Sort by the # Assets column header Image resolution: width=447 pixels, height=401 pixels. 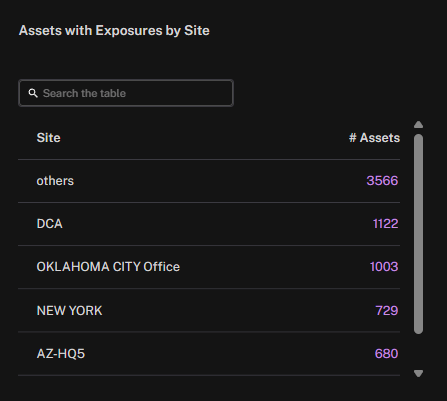(x=374, y=138)
